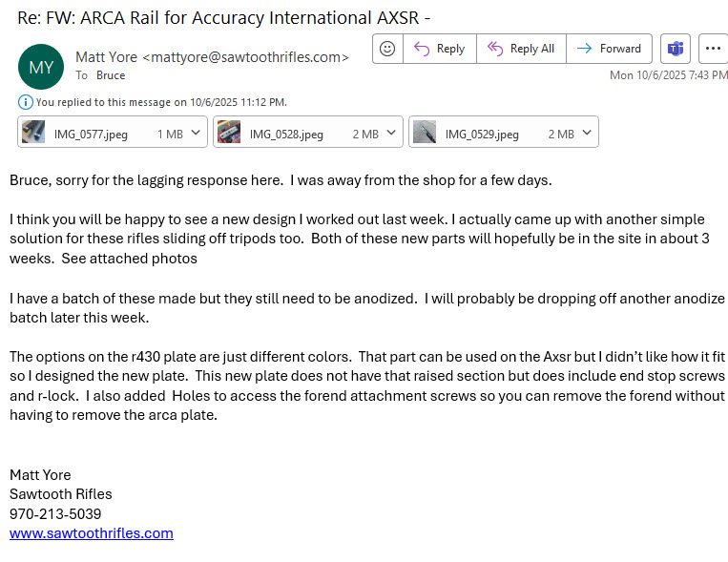Click the Reply button
This screenshot has width=728, height=562.
(x=439, y=49)
